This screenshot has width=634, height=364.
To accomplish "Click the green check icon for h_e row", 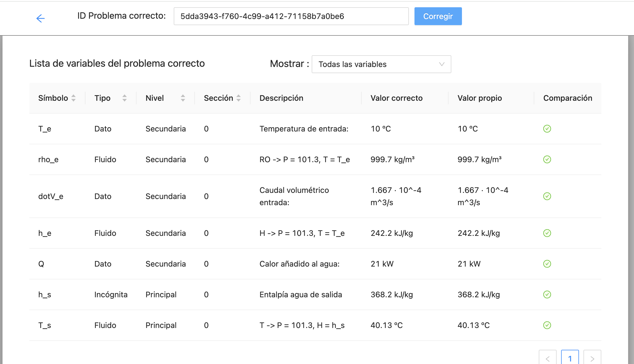I will coord(547,233).
